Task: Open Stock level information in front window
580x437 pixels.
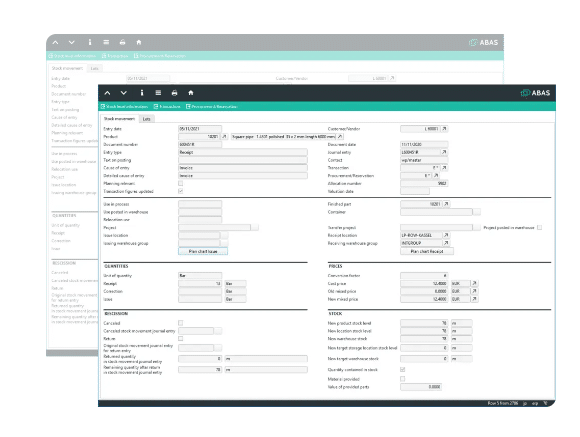Action: click(x=124, y=107)
